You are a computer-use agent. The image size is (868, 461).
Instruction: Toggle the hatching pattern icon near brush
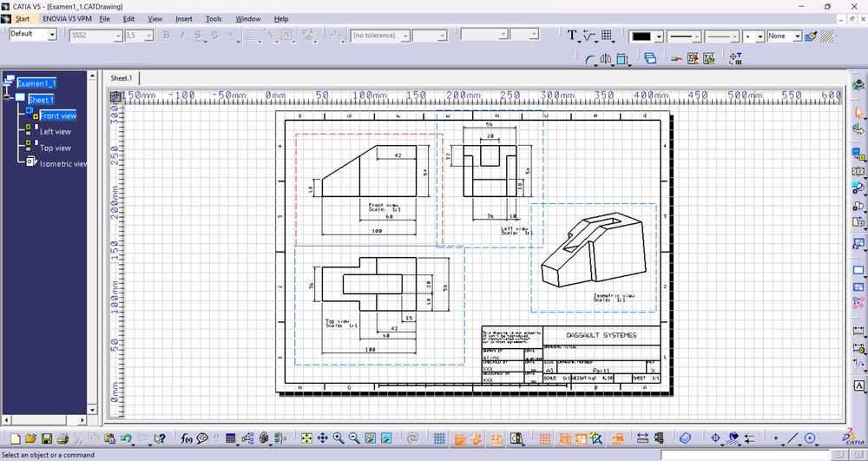pos(827,36)
